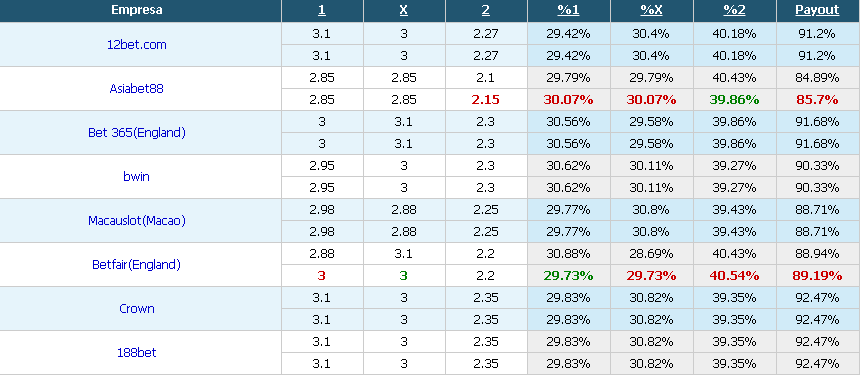This screenshot has height=375, width=861.
Task: Select Betfair's red 89.19% payout cell
Action: [x=818, y=276]
